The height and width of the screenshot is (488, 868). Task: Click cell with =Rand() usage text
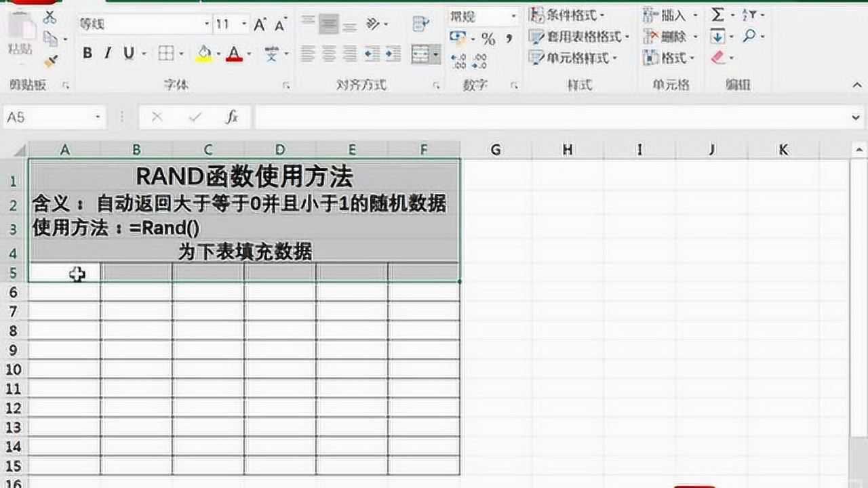[244, 228]
